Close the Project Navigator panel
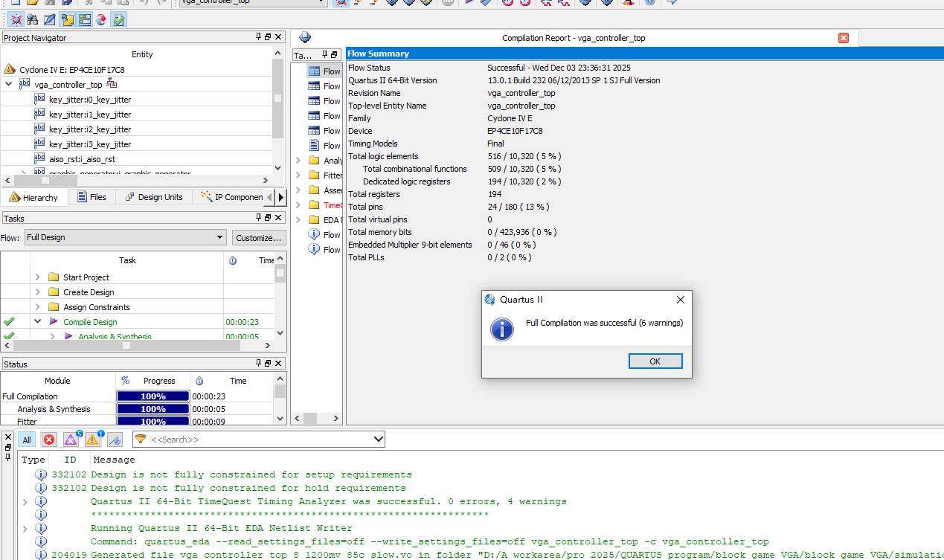 click(x=278, y=37)
